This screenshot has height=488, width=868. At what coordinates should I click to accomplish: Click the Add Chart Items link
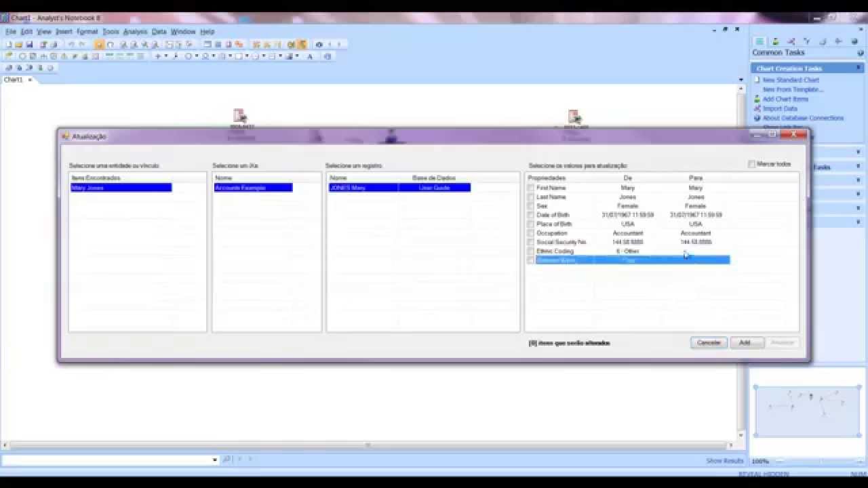(785, 99)
